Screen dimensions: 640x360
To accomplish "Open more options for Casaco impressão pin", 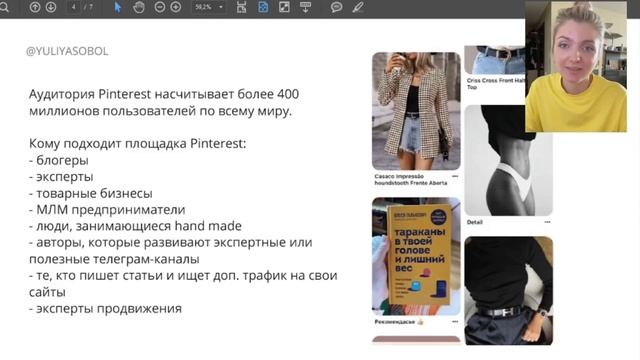I will [x=455, y=176].
